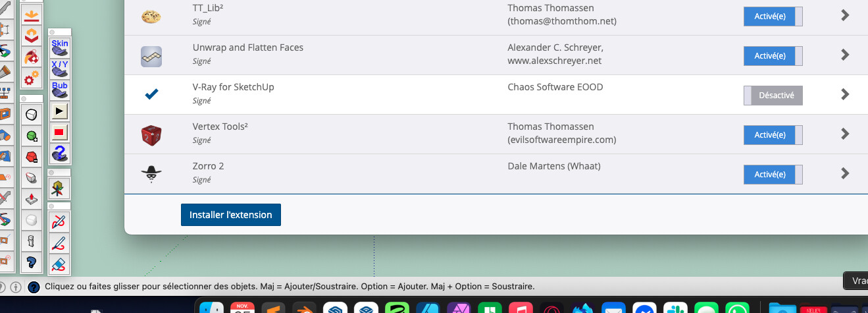Click the Chaos Software EOOD author text
The image size is (868, 313).
555,87
